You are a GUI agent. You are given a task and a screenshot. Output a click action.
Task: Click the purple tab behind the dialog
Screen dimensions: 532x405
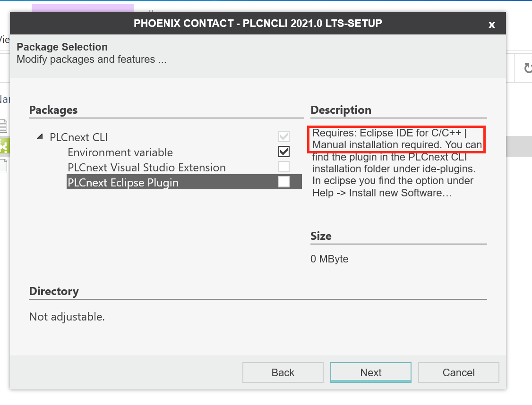[x=83, y=8]
